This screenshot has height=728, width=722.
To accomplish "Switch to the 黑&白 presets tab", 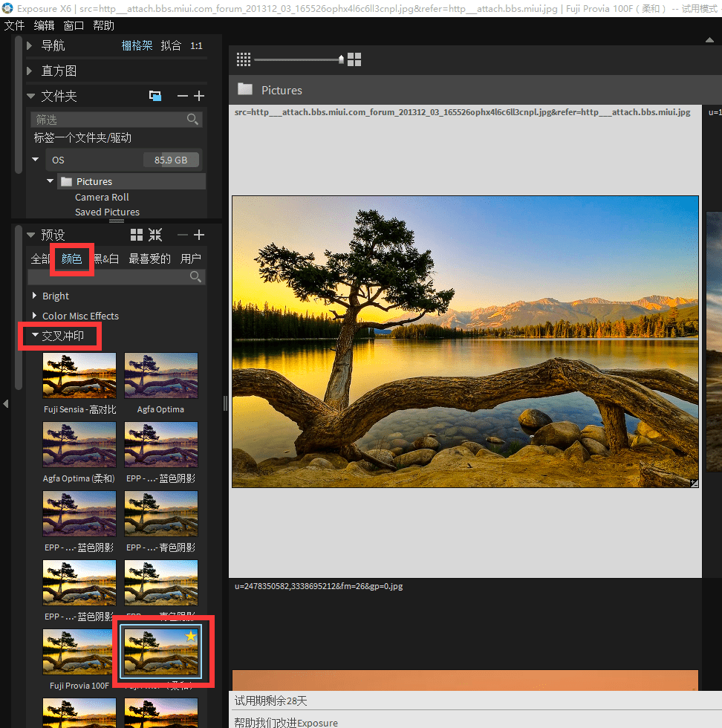I will click(x=106, y=259).
